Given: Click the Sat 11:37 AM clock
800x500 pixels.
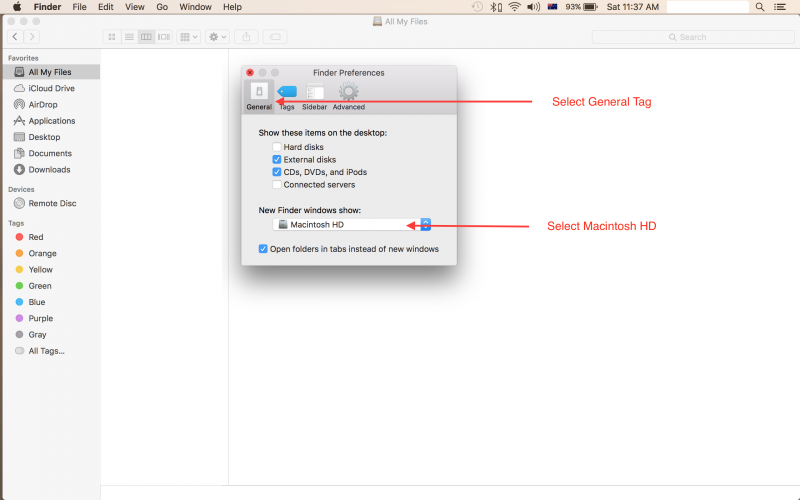Looking at the screenshot, I should pyautogui.click(x=633, y=7).
